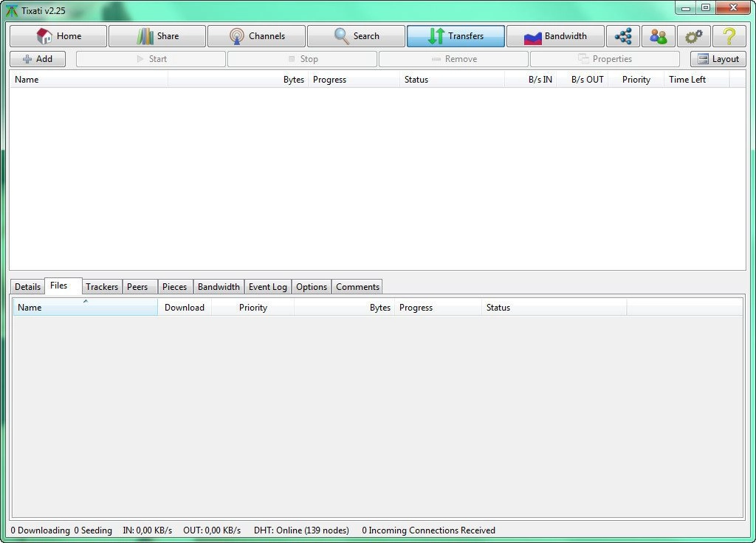This screenshot has height=543, width=756.
Task: Click the files Priority column header
Action: (x=252, y=308)
